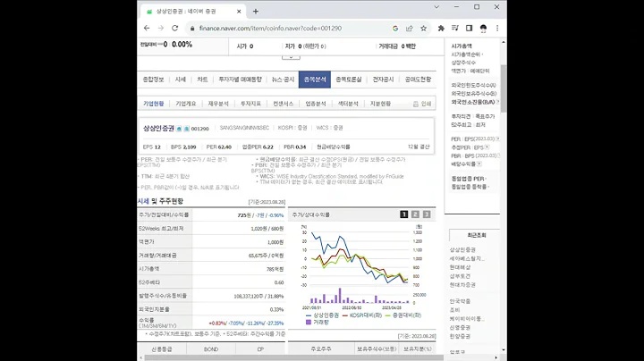The width and height of the screenshot is (644, 361).
Task: Click help icon next to 추정PER EPS
Action: click(487, 147)
